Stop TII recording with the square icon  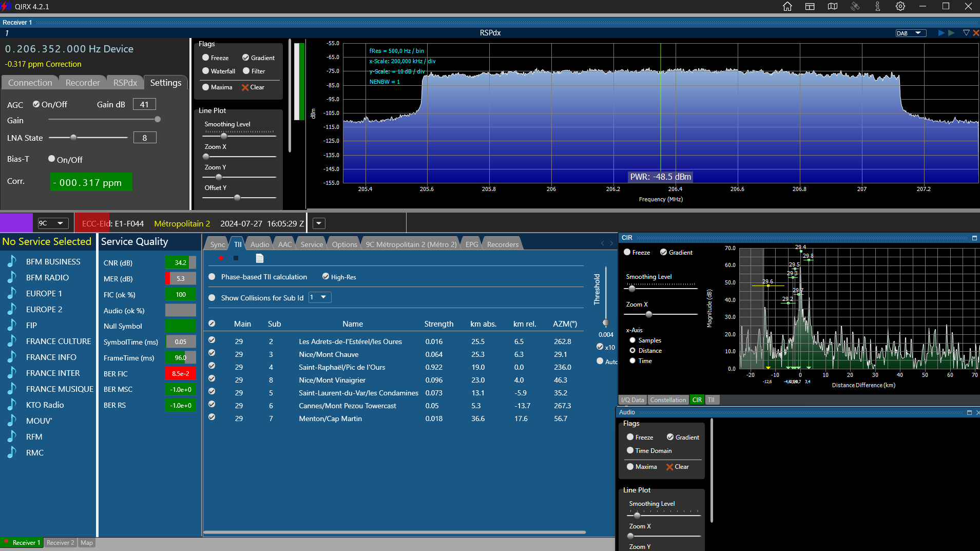[236, 258]
